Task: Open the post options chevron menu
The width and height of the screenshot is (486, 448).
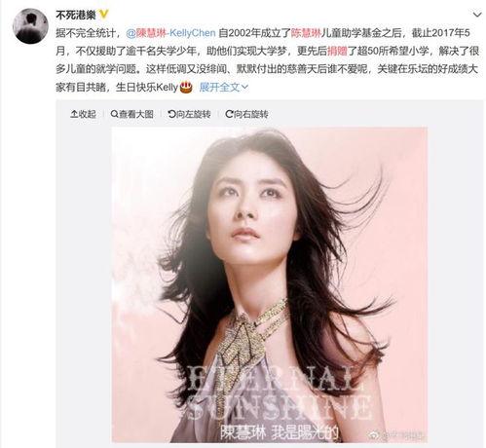Action: [477, 15]
